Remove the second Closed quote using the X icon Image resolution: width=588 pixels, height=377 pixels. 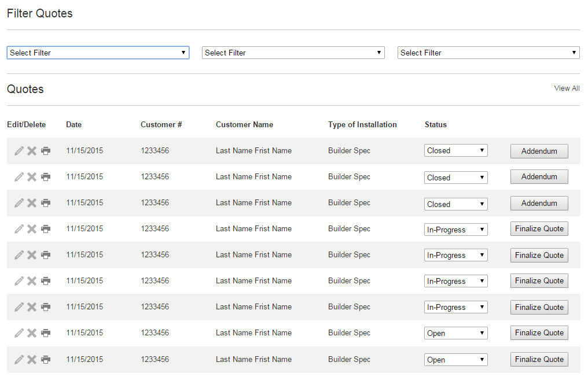point(32,177)
